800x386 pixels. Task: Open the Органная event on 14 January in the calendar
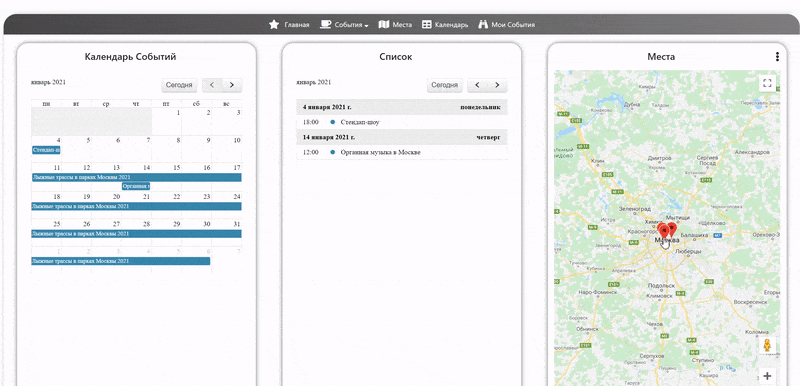tap(136, 186)
